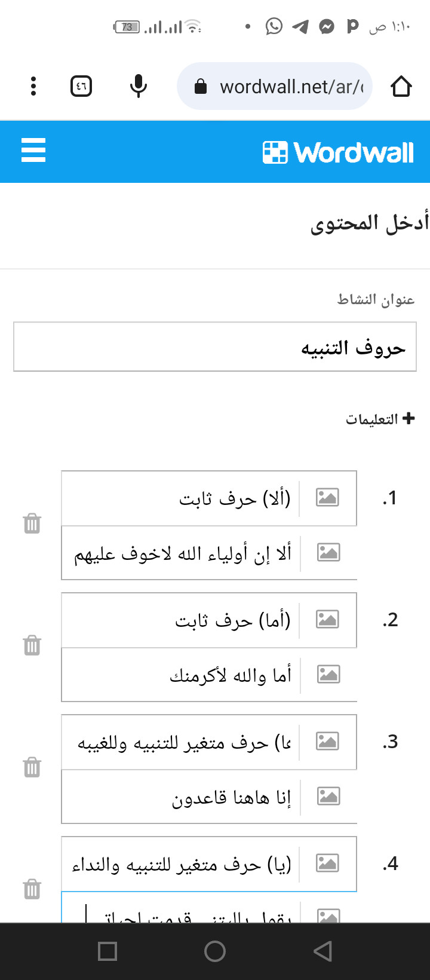The height and width of the screenshot is (980, 430).
Task: Add image to item 1 keyword field
Action: point(327,497)
